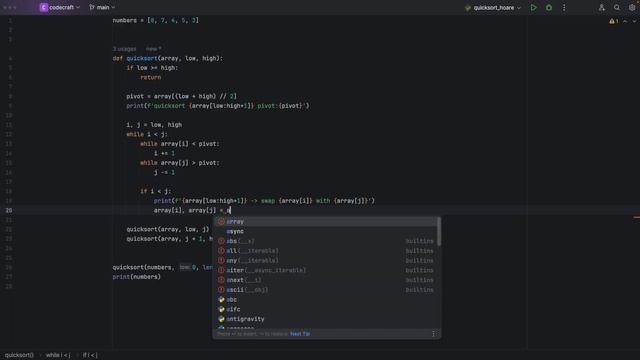Open more run actions menu
The width and height of the screenshot is (640, 360).
[564, 7]
